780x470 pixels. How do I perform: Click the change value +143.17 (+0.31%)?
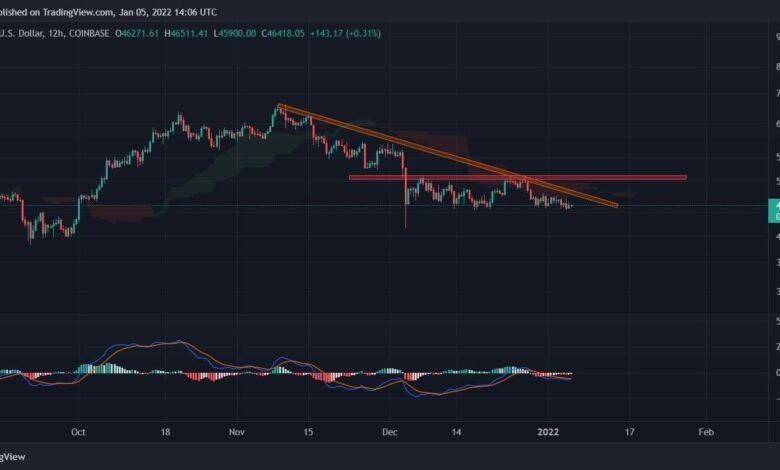pyautogui.click(x=345, y=34)
